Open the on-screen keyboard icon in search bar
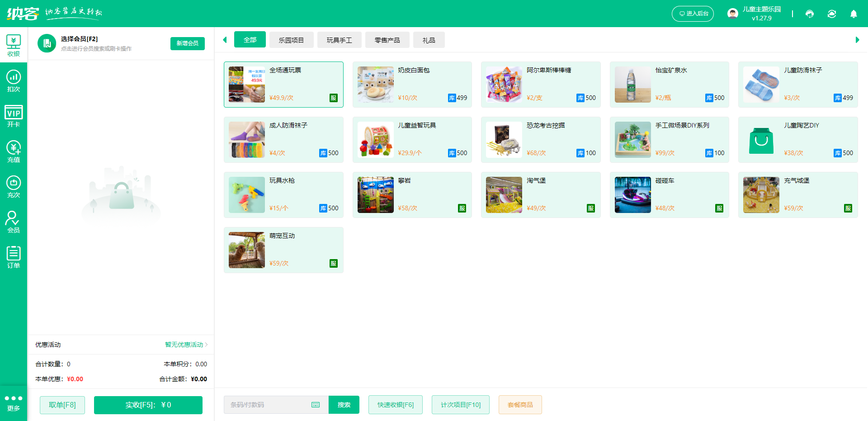Image resolution: width=868 pixels, height=421 pixels. tap(316, 405)
